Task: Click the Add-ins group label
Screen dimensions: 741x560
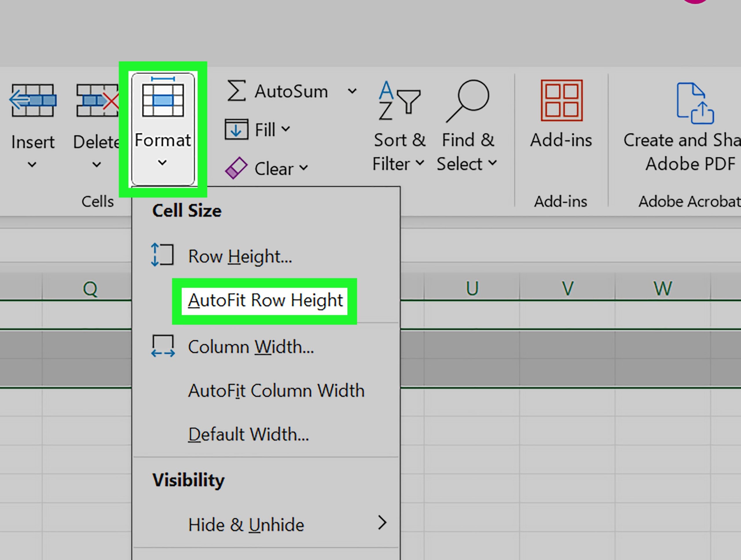Action: 561,202
